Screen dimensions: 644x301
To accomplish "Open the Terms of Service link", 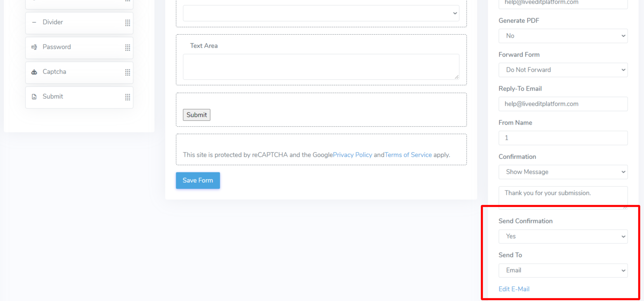I will (408, 155).
